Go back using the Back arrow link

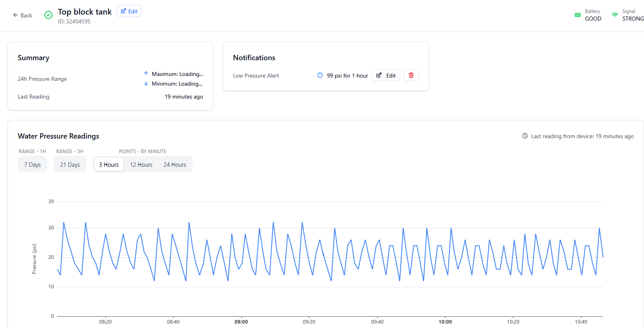[23, 15]
